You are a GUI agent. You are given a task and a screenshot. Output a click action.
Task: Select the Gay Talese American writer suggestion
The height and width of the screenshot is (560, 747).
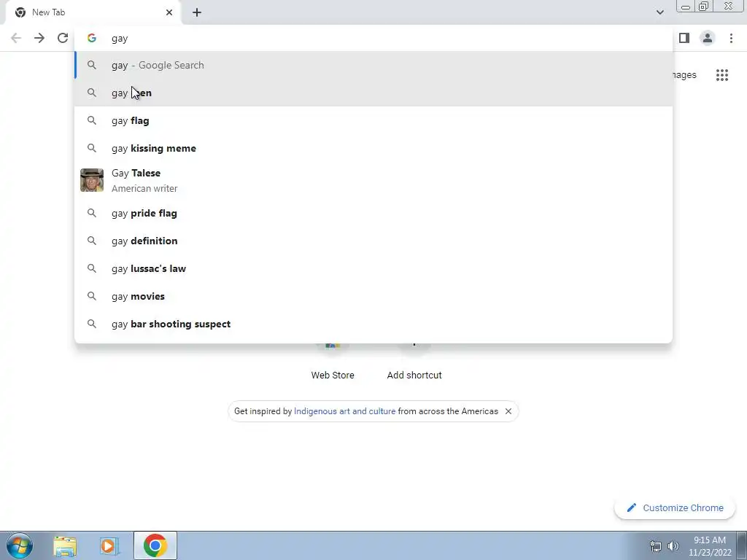click(x=373, y=181)
